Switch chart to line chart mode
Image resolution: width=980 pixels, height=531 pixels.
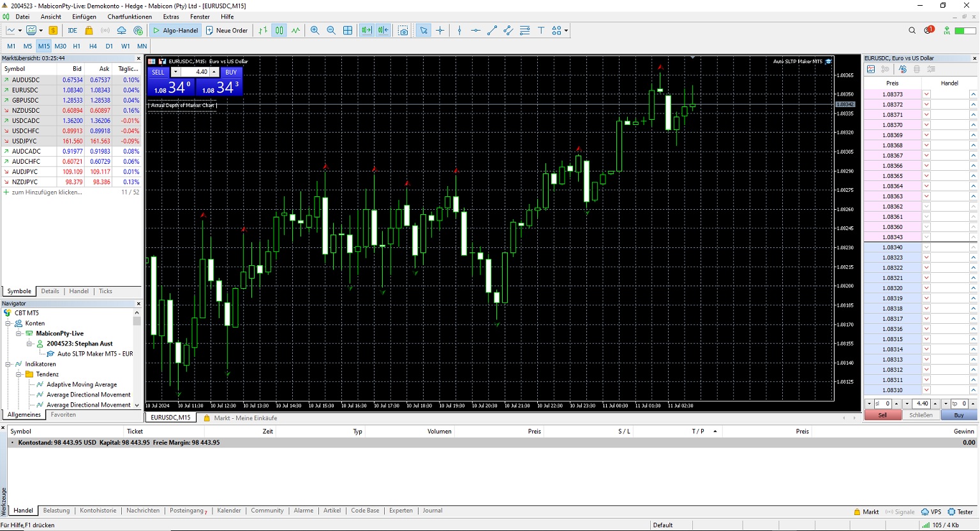click(296, 31)
